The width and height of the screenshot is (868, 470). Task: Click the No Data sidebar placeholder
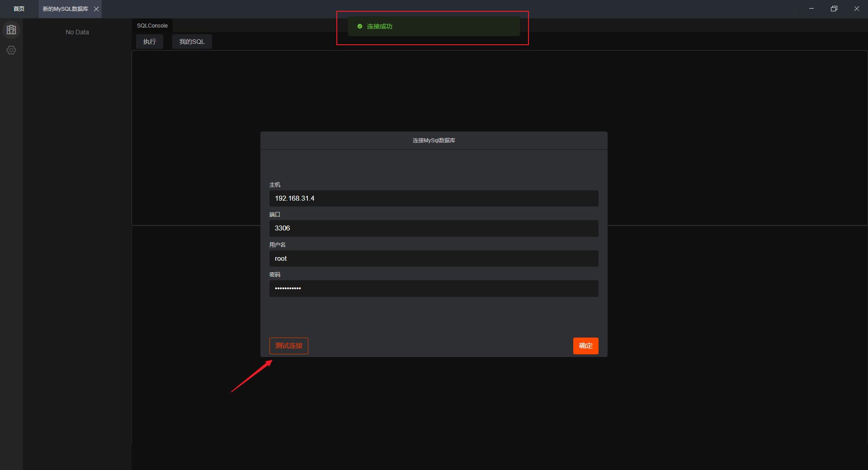click(x=77, y=32)
